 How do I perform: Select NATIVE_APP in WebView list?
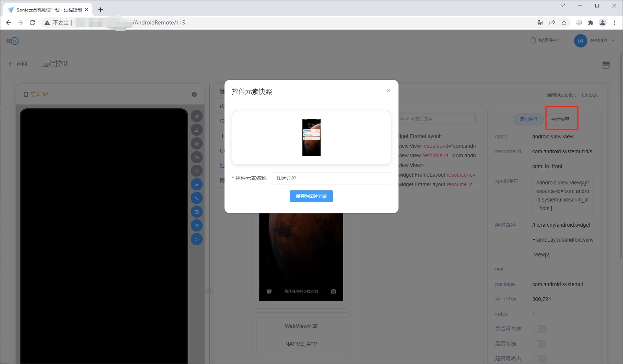pyautogui.click(x=301, y=344)
